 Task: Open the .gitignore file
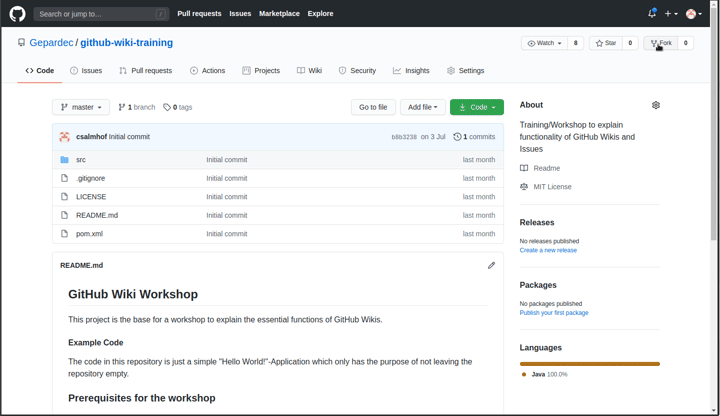pos(90,178)
